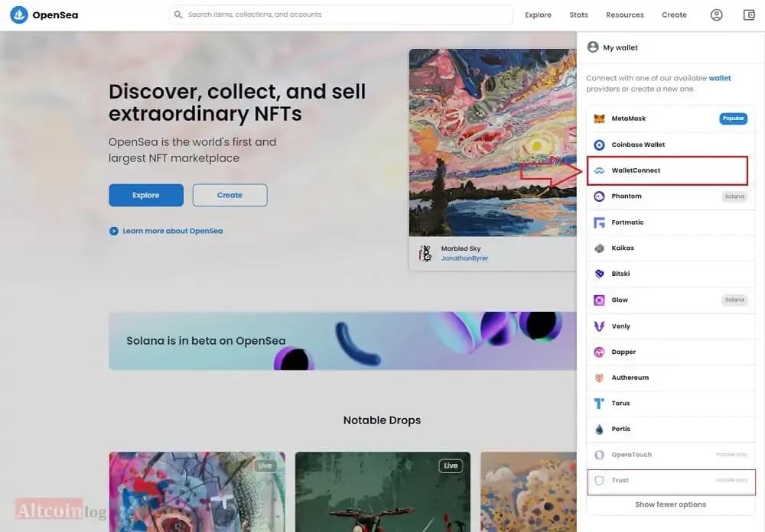Click the Phantom ghost icon
The width and height of the screenshot is (765, 532).
(599, 196)
